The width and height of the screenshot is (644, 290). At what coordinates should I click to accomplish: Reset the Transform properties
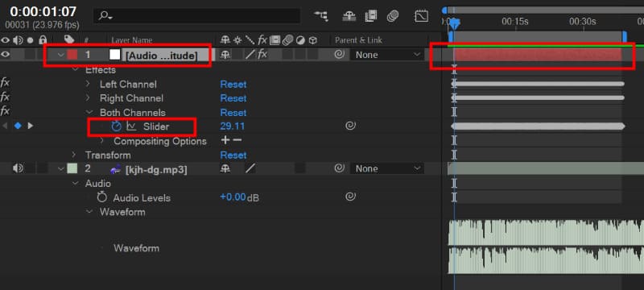point(233,155)
